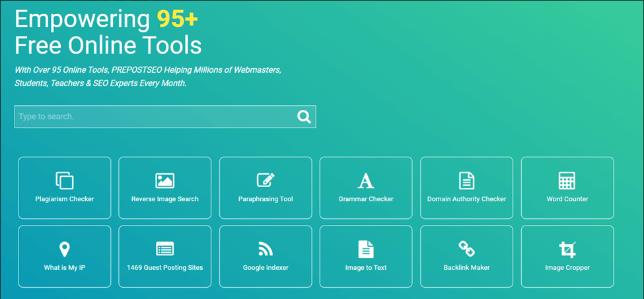Open the Domain Authority Checker label link
Screen dimensions: 644x299
click(x=466, y=199)
